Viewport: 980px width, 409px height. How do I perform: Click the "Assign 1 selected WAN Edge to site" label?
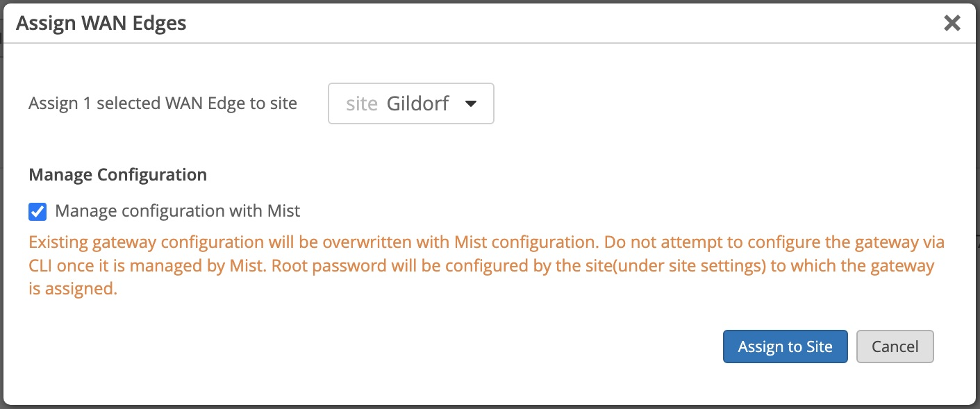click(x=163, y=104)
